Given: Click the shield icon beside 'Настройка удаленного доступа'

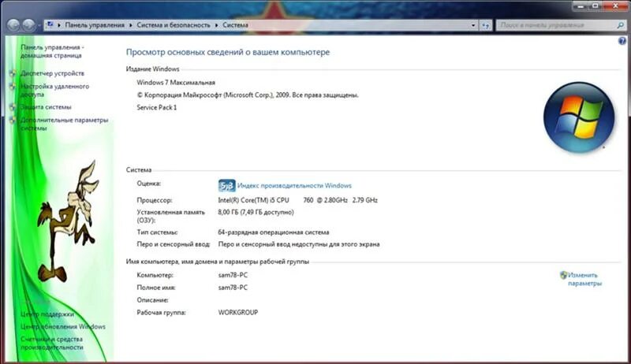Looking at the screenshot, I should pyautogui.click(x=13, y=87).
